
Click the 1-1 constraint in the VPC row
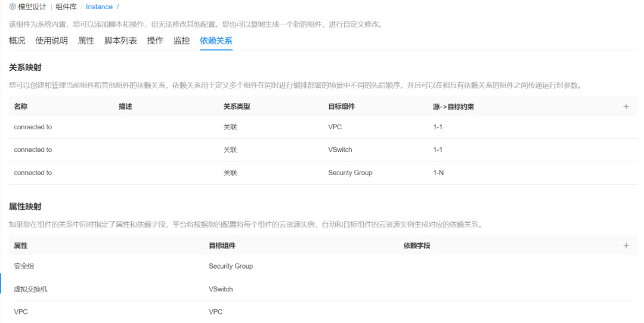click(438, 127)
